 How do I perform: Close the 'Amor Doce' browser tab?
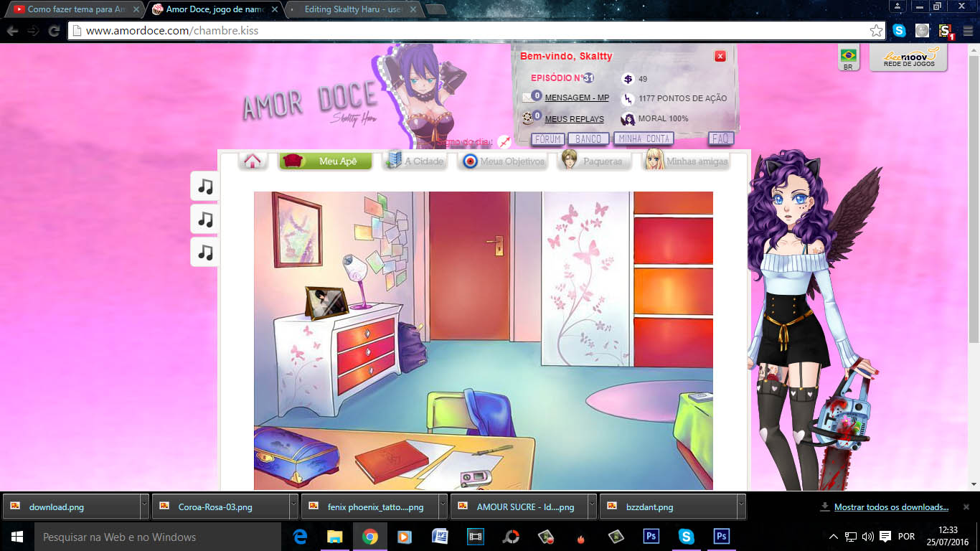pyautogui.click(x=275, y=9)
